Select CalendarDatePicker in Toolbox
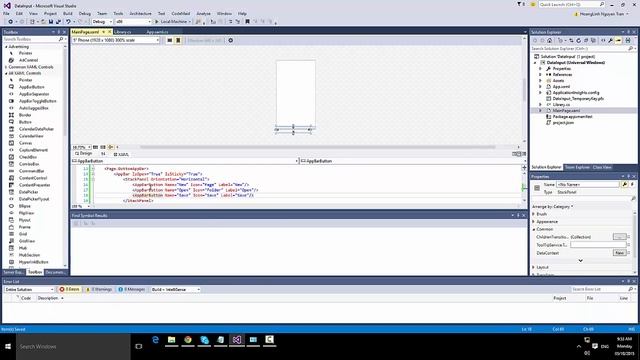This screenshot has width=640, height=360. [x=36, y=129]
